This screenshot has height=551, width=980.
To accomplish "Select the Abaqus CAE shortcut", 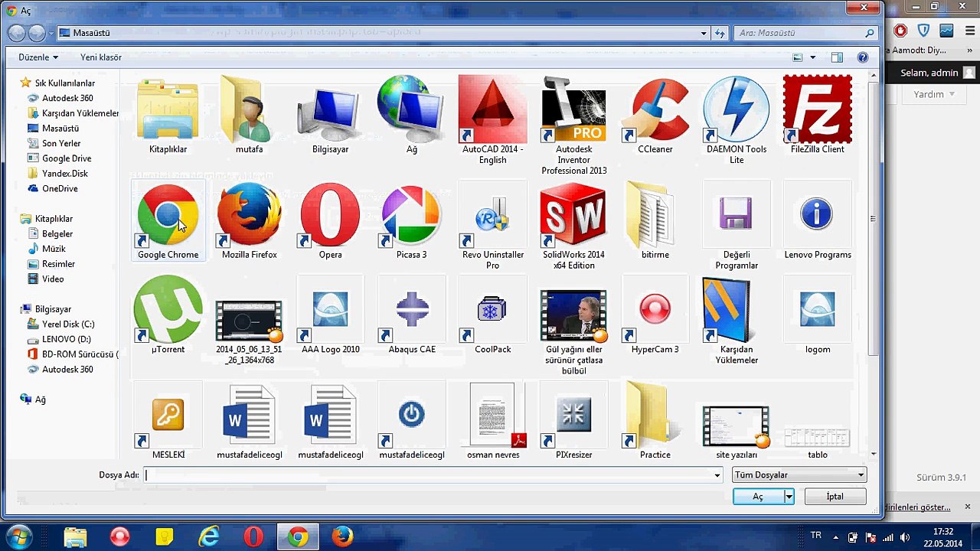I will click(411, 315).
